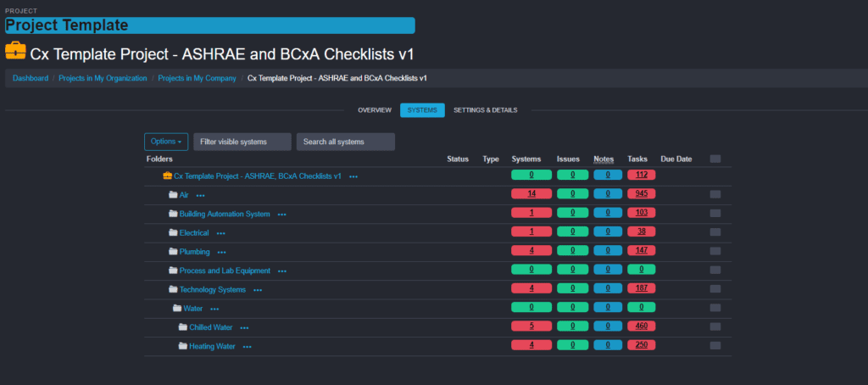Open Projects in My Organization breadcrumb
The width and height of the screenshot is (868, 385).
[x=103, y=79]
